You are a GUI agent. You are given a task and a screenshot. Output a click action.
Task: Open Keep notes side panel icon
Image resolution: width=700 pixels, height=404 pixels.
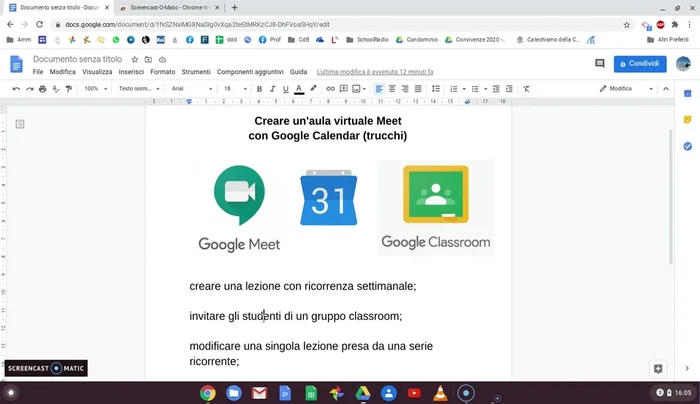(x=688, y=120)
